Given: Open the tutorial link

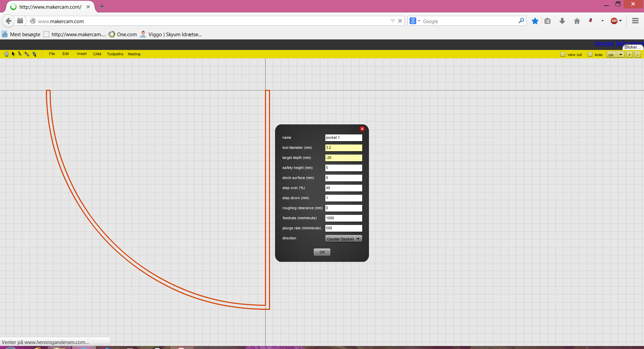Looking at the screenshot, I should pyautogui.click(x=604, y=43).
